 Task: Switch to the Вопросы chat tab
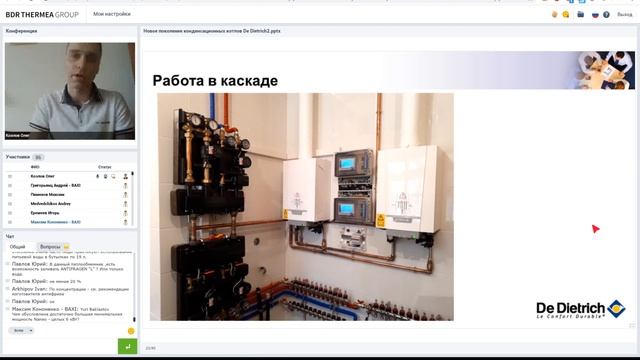[x=54, y=247]
